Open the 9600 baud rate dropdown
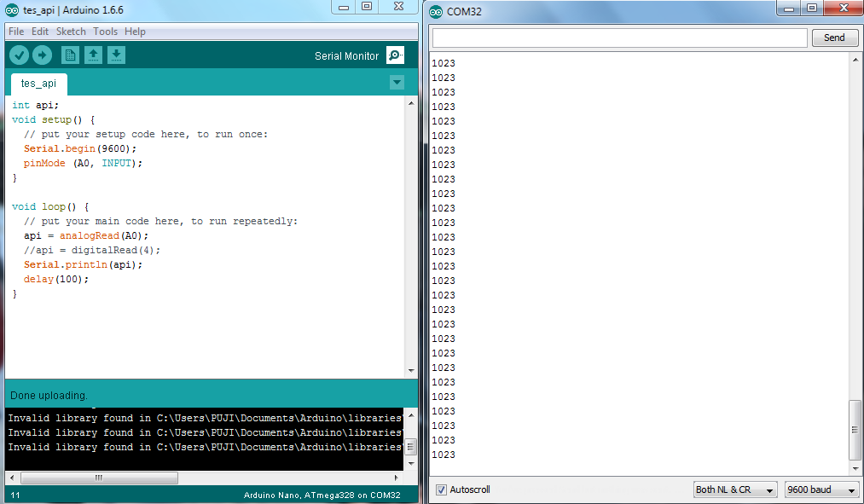 click(821, 490)
